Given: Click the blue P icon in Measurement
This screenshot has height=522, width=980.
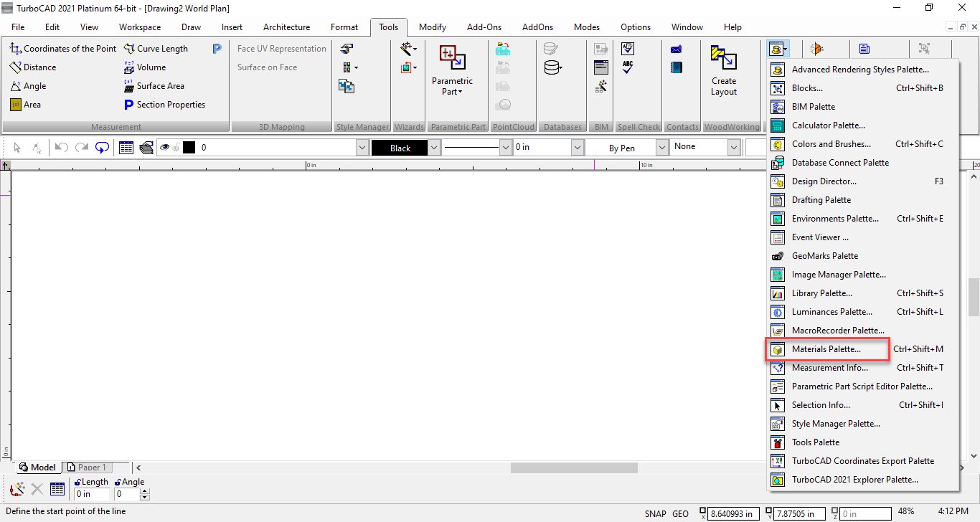Looking at the screenshot, I should coord(217,49).
